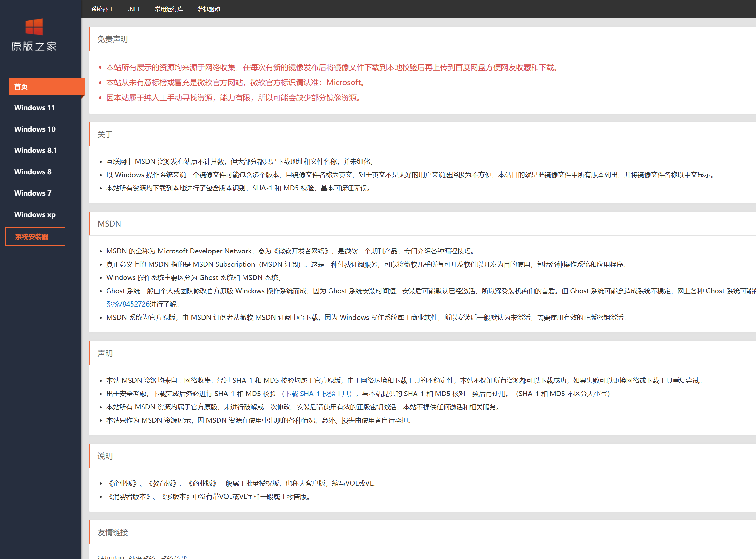Select Windows 8.1 in the sidebar
This screenshot has height=559, width=756.
(x=35, y=150)
